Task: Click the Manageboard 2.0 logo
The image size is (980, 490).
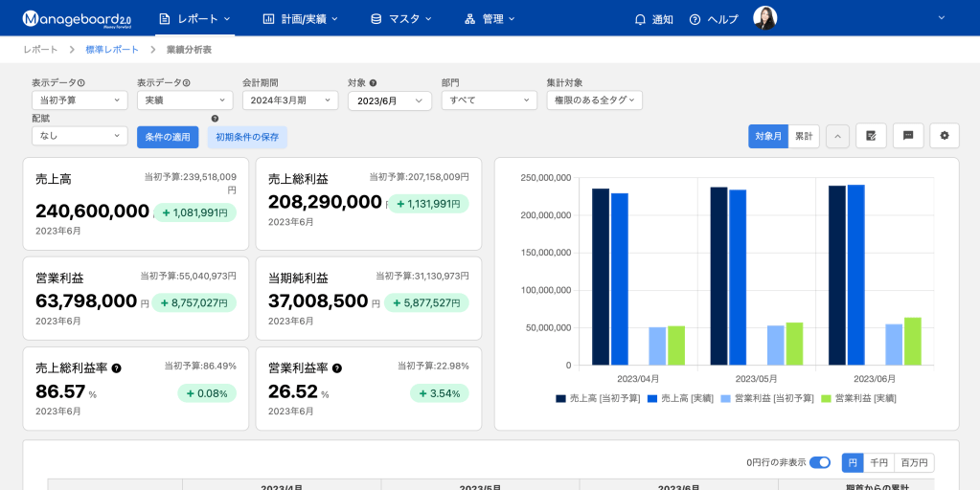Action: point(76,18)
